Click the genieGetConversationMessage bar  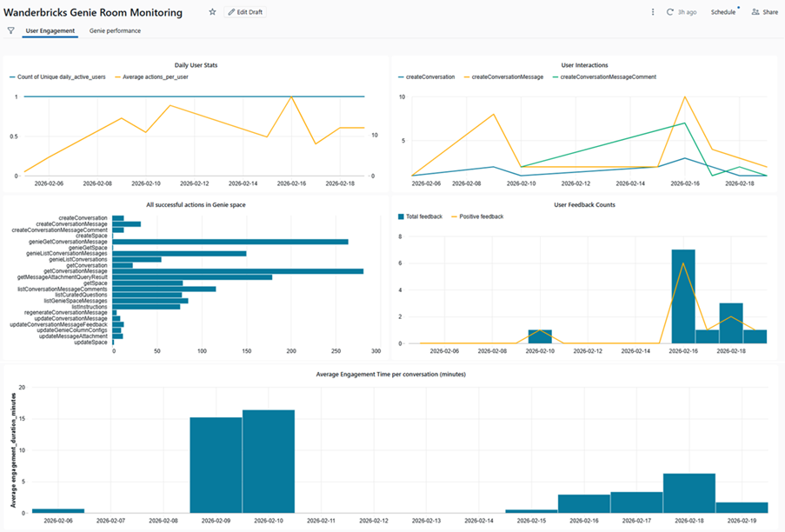(230, 242)
